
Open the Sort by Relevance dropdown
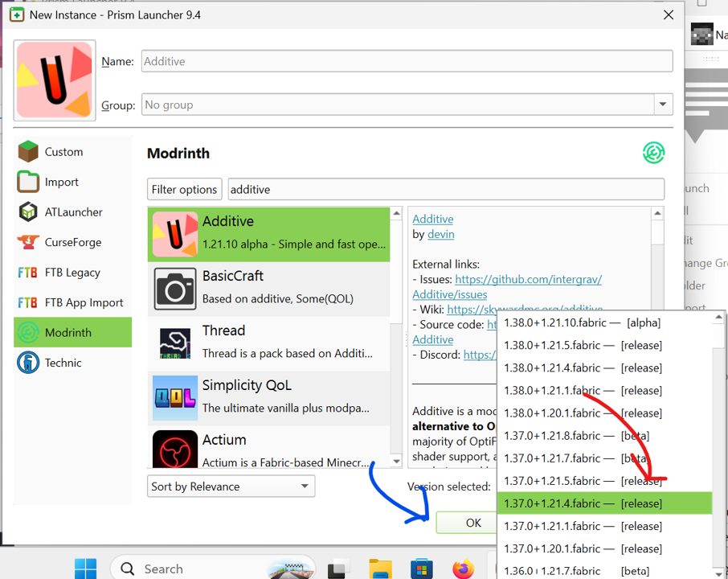pos(231,487)
